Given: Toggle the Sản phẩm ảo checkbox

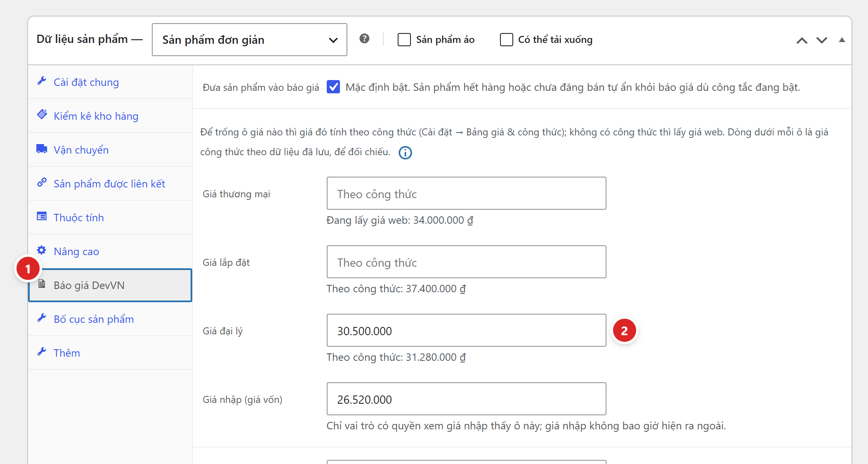Looking at the screenshot, I should (x=404, y=40).
